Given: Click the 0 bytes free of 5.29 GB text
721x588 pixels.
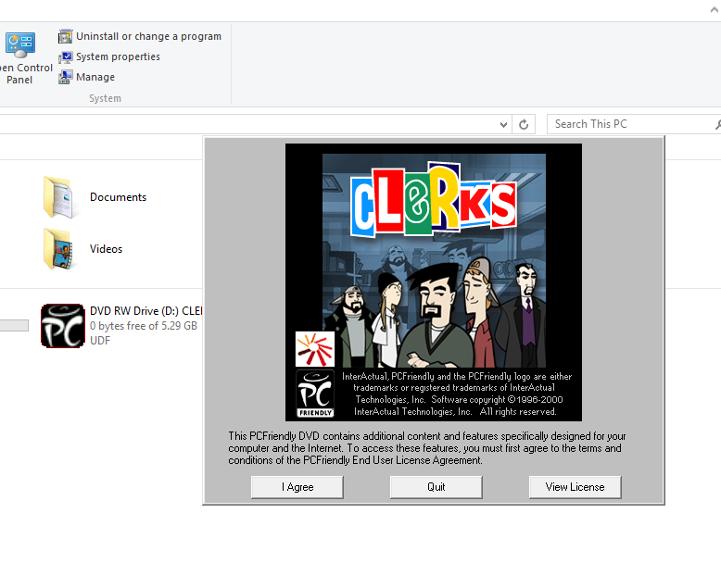Looking at the screenshot, I should [144, 326].
